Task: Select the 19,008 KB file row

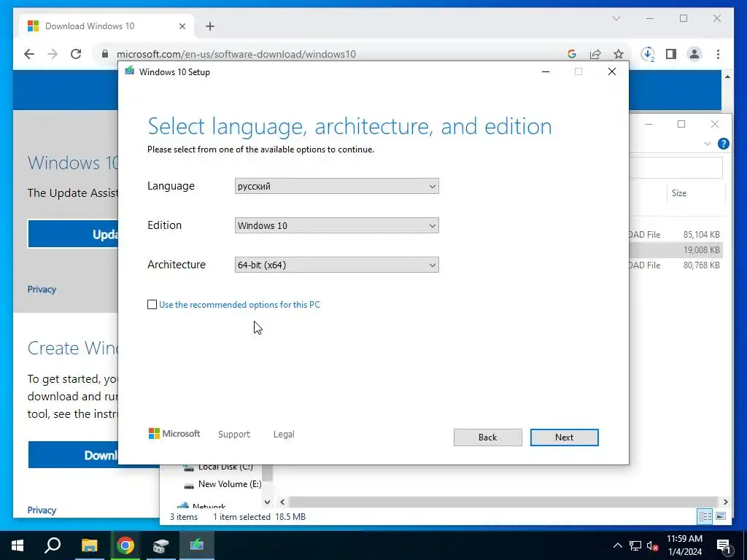Action: point(676,249)
